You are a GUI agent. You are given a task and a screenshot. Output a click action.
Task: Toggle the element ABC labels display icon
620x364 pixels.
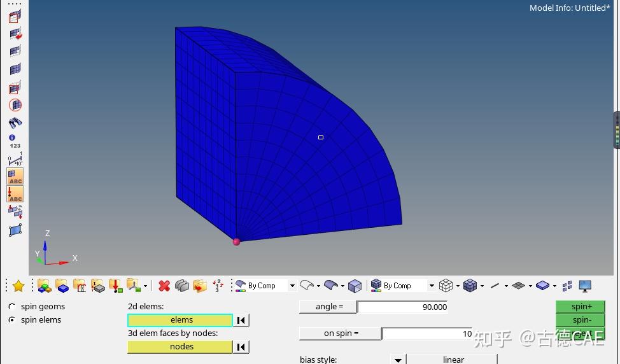click(15, 176)
